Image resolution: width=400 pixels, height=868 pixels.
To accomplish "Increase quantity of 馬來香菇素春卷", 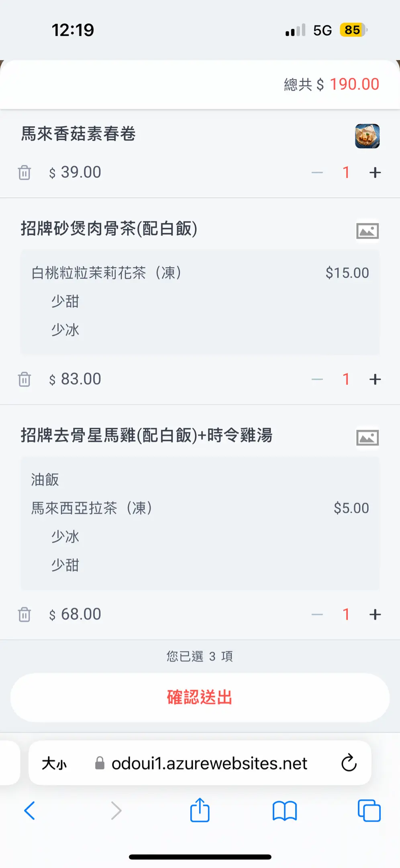I will pos(375,172).
